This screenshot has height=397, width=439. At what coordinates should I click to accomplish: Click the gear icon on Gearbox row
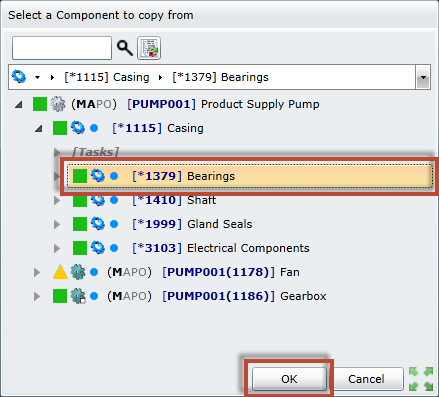click(x=78, y=296)
